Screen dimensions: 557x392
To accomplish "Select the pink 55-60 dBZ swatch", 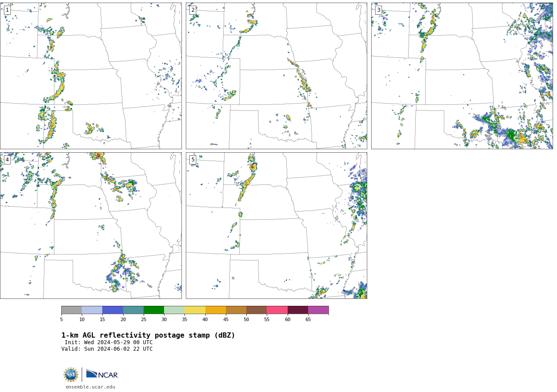I will click(277, 310).
